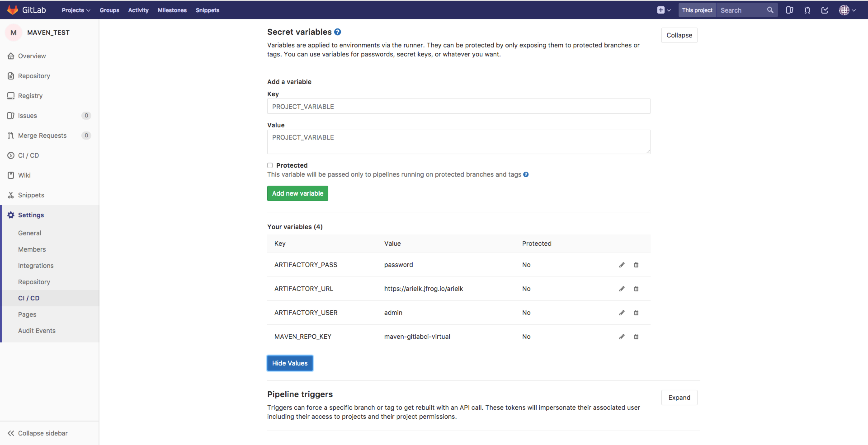The height and width of the screenshot is (445, 868).
Task: Click the Hide Values button
Action: pyautogui.click(x=290, y=363)
